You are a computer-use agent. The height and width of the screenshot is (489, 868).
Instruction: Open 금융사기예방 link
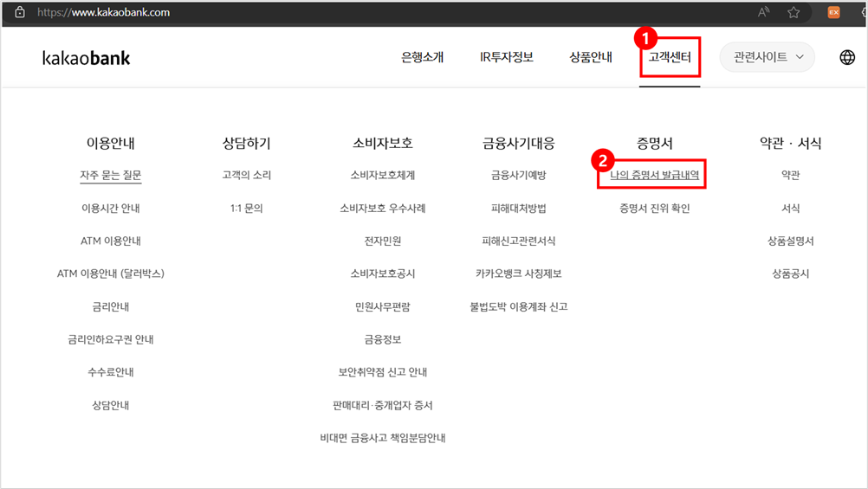pos(519,176)
